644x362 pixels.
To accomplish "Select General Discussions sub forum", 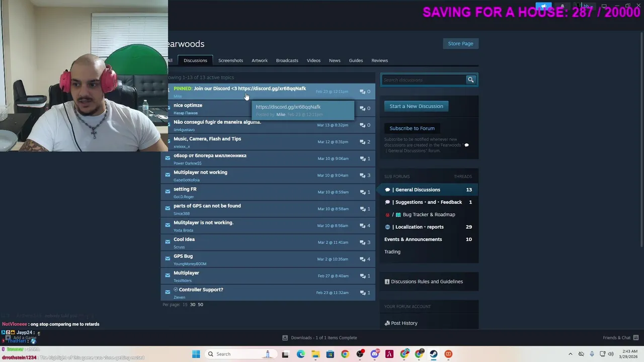I will tap(428, 190).
